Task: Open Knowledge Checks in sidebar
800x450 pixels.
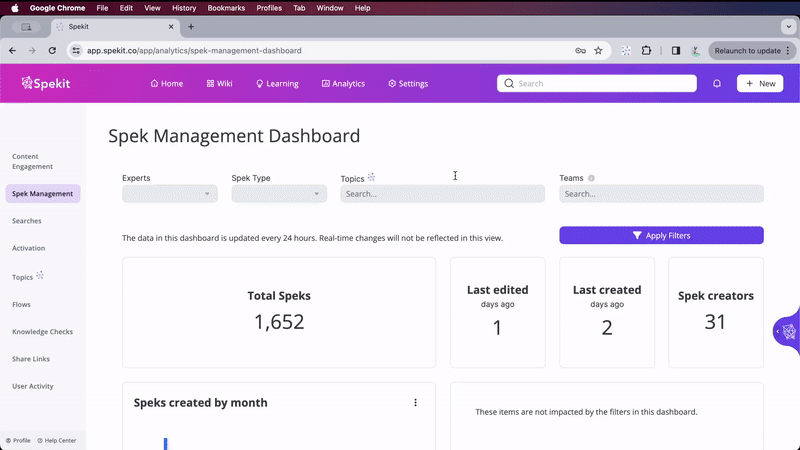Action: 42,332
